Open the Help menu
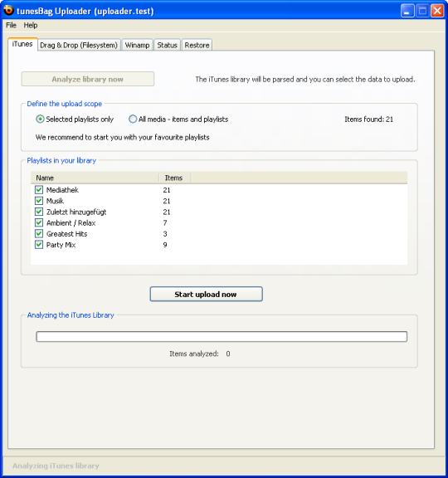This screenshot has height=478, width=448. [31, 25]
